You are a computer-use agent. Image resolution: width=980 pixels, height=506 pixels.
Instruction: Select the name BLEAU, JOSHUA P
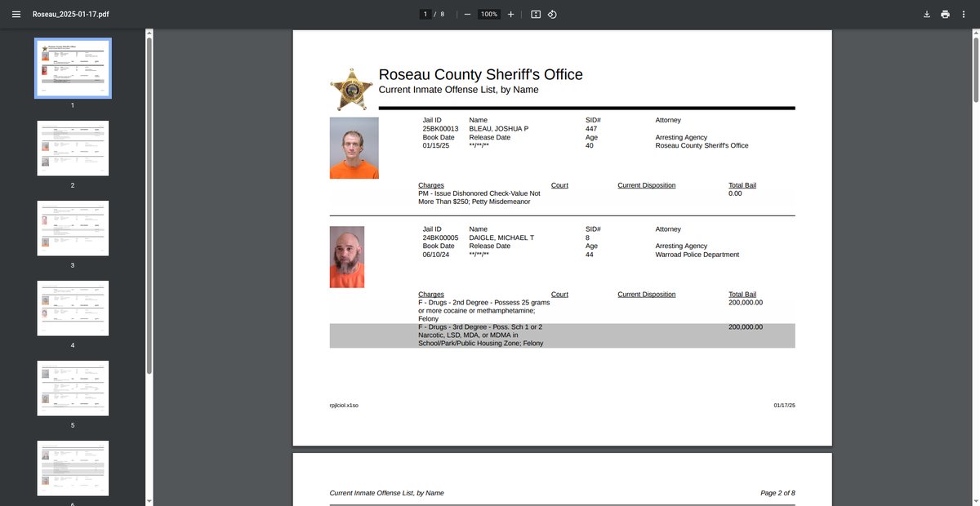(499, 129)
